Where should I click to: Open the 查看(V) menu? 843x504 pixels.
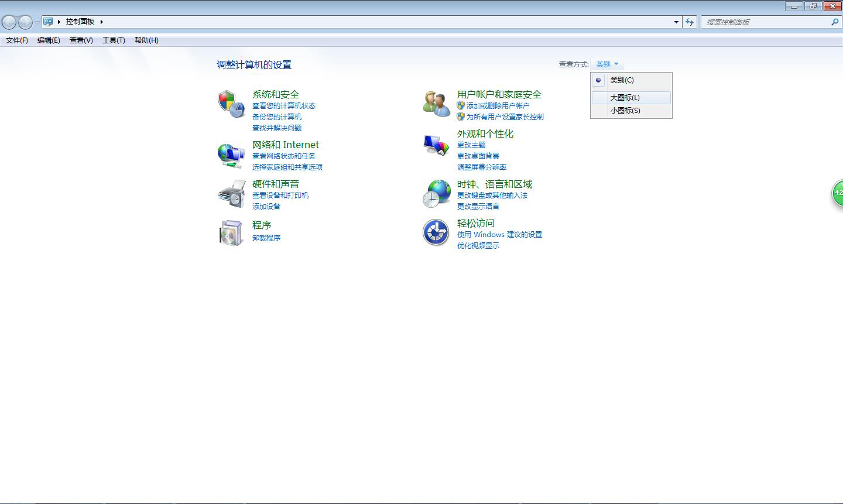[81, 40]
